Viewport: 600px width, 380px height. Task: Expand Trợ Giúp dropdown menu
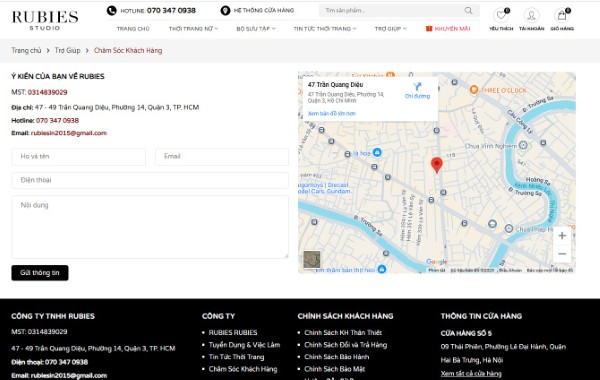390,29
